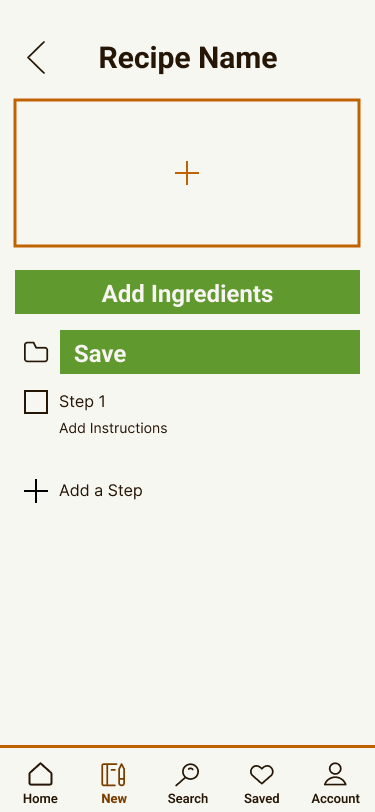Tap the orange plus to add photo
This screenshot has height=812, width=375.
pos(187,173)
